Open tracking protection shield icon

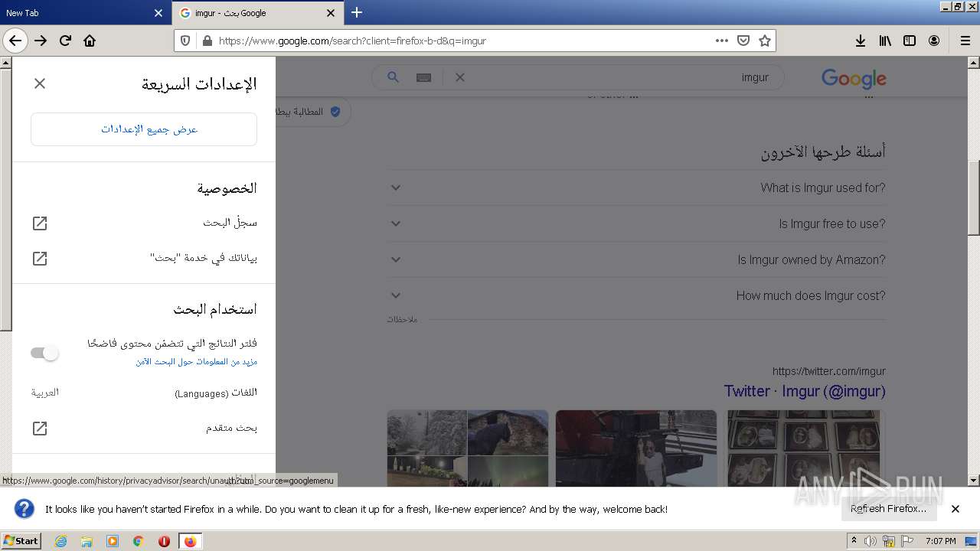pyautogui.click(x=185, y=41)
